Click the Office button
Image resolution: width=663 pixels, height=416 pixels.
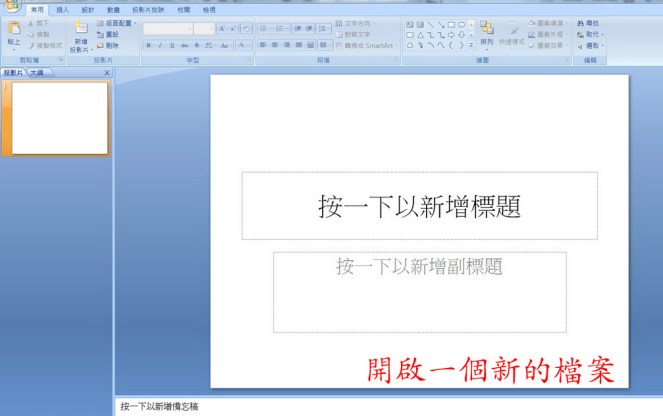coord(12,5)
